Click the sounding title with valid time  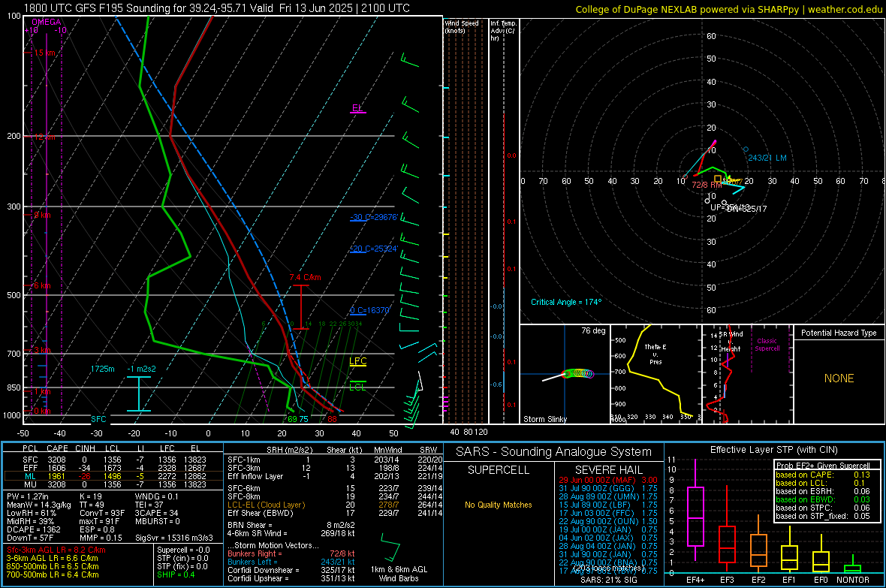216,8
